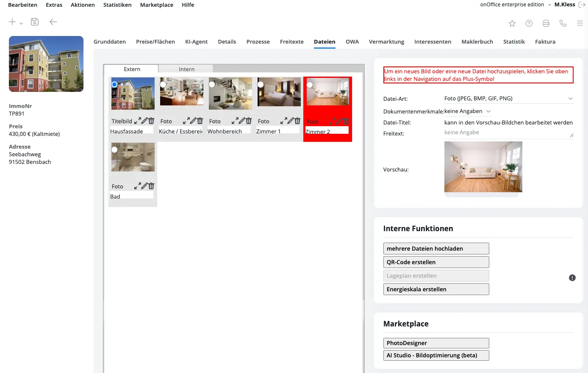This screenshot has height=373, width=588.
Task: Switch to the Intern tab
Action: point(186,69)
